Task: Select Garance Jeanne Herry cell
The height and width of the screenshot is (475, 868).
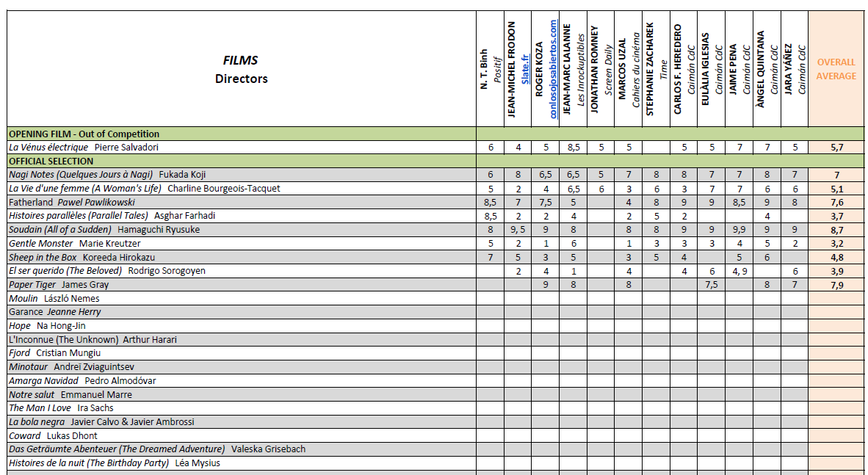Action: [x=242, y=312]
